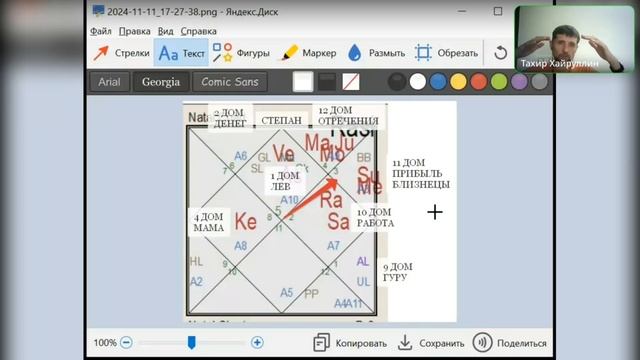Pick the green color swatch
This screenshot has height=360, width=640.
point(499,82)
